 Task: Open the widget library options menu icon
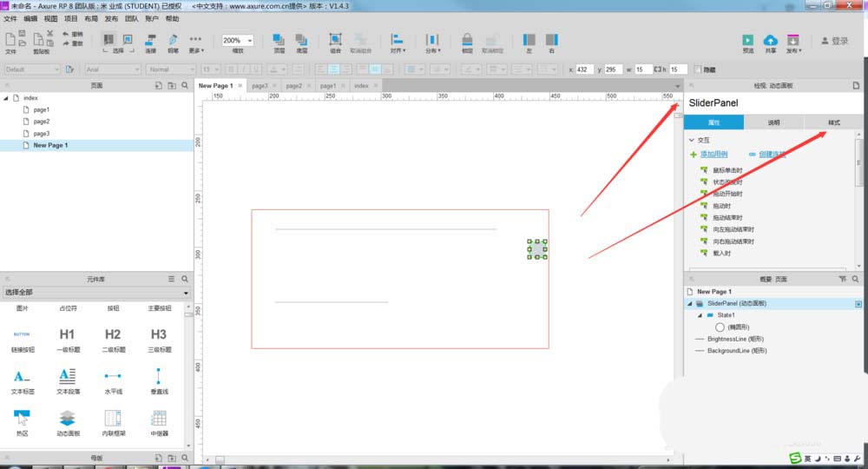point(171,279)
